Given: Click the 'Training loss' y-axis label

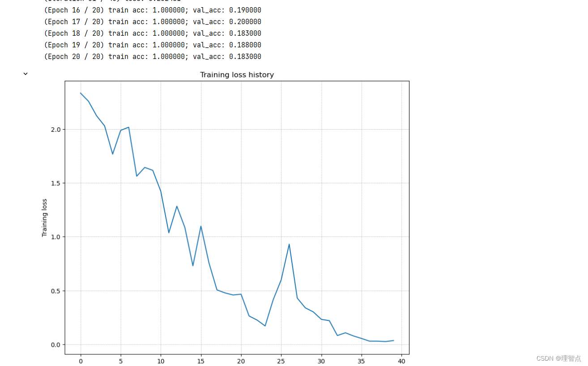Looking at the screenshot, I should click(x=44, y=218).
